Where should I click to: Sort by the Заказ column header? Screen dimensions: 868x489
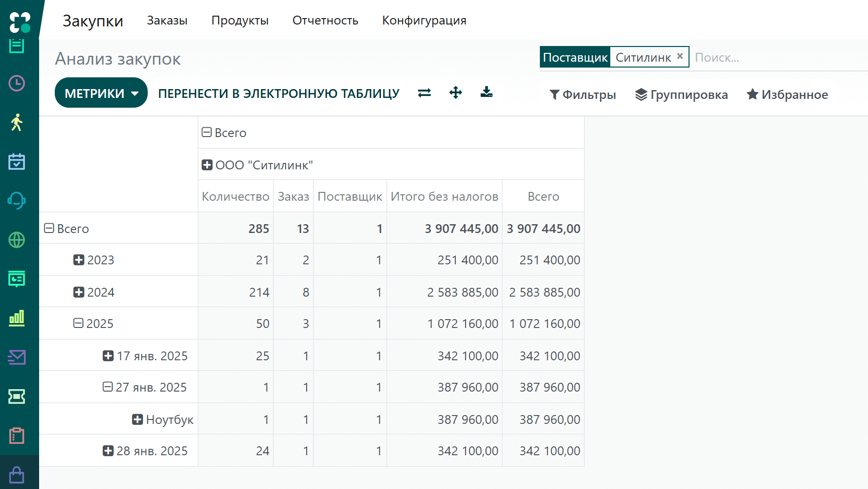[x=293, y=196]
